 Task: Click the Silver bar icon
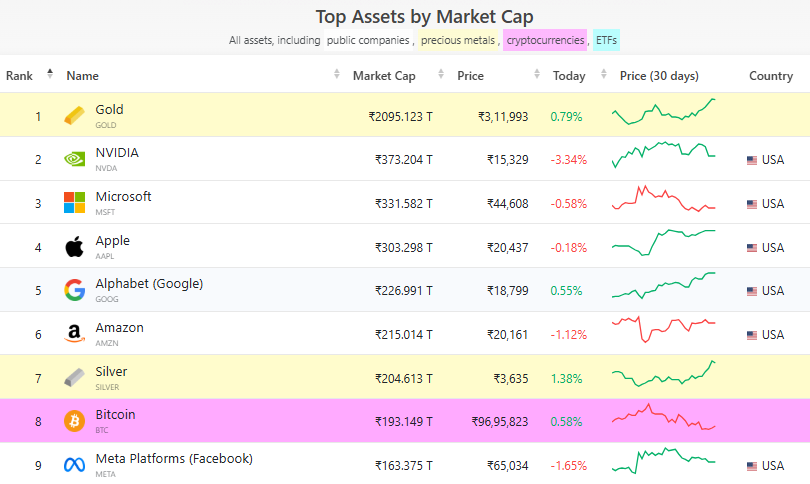click(x=74, y=378)
